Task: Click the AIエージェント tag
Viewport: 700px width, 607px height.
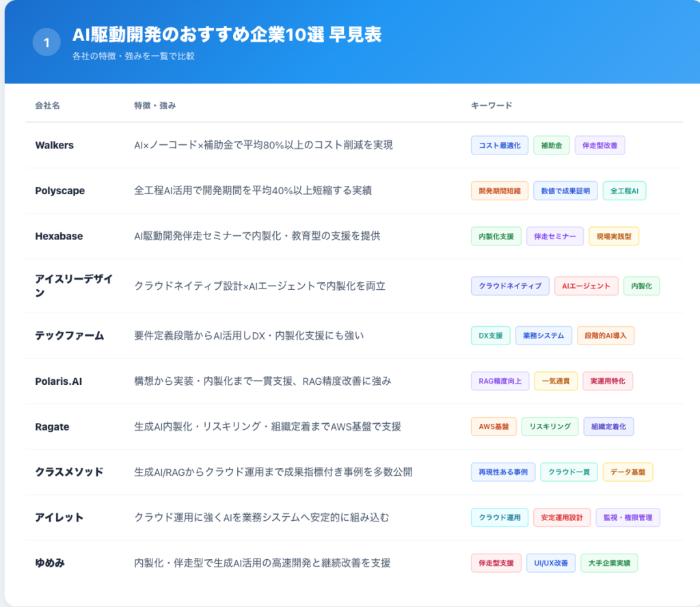Action: click(x=586, y=286)
